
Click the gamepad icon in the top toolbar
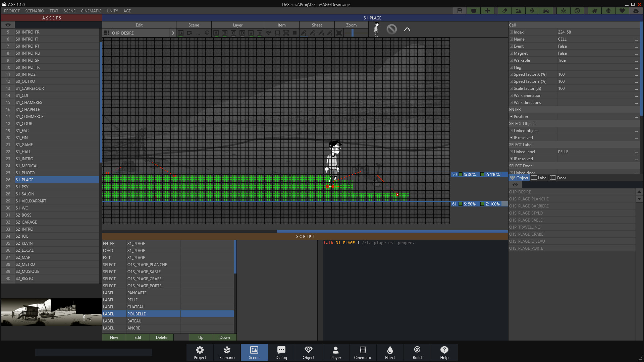(x=546, y=11)
